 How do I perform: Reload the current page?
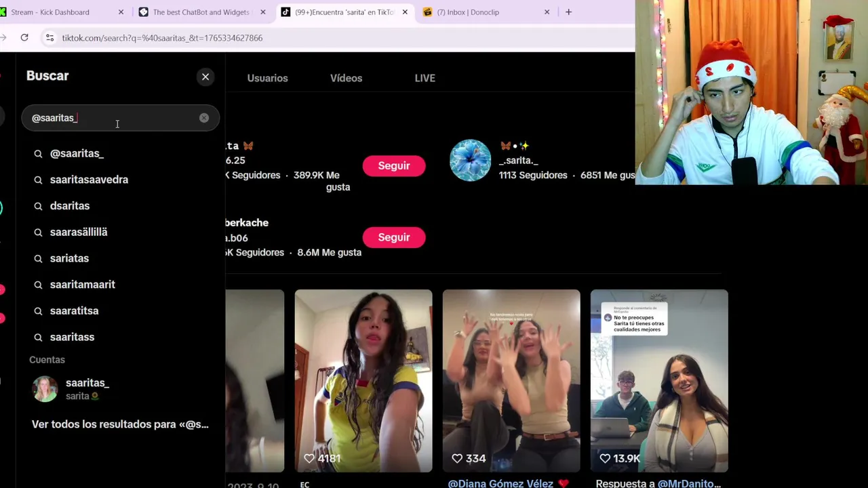coord(24,38)
